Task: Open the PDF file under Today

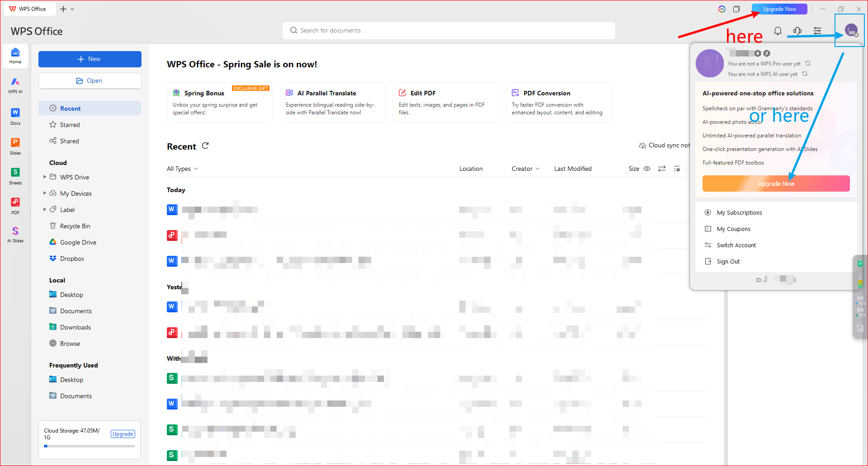Action: pos(172,235)
